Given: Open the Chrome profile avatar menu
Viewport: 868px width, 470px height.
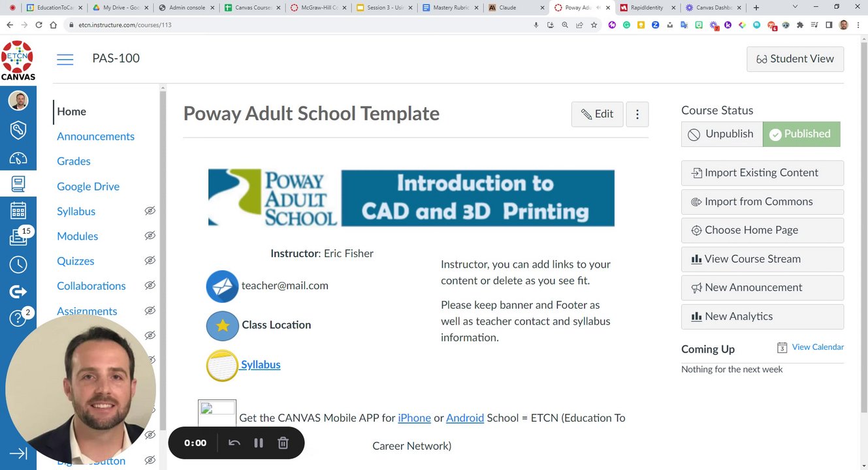Looking at the screenshot, I should point(844,25).
